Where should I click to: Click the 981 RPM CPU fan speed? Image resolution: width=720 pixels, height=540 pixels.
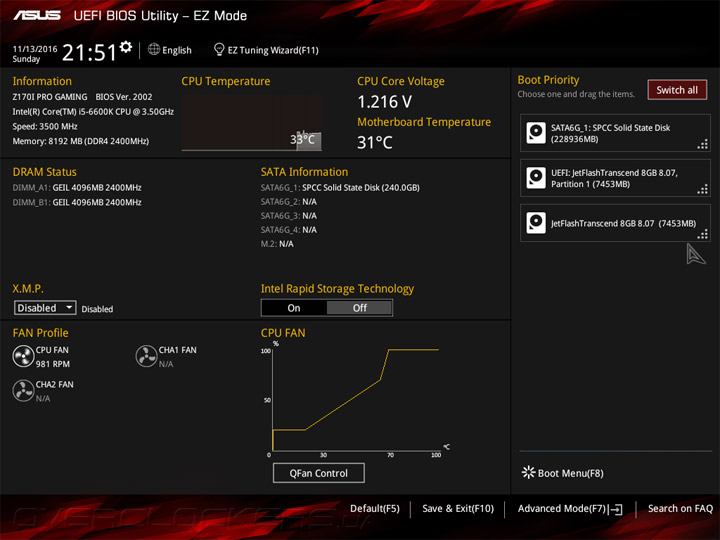53,364
